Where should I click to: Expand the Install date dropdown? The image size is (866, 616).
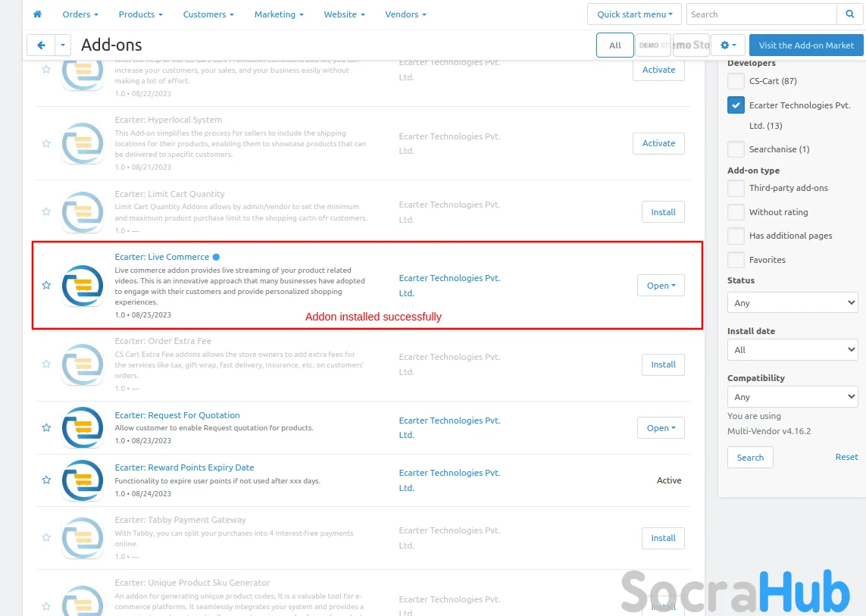(792, 350)
